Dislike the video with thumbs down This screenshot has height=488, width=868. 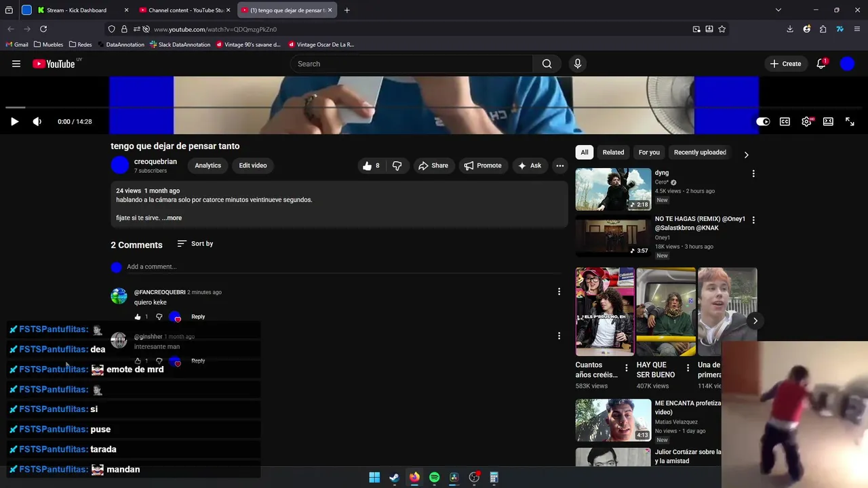pos(397,165)
